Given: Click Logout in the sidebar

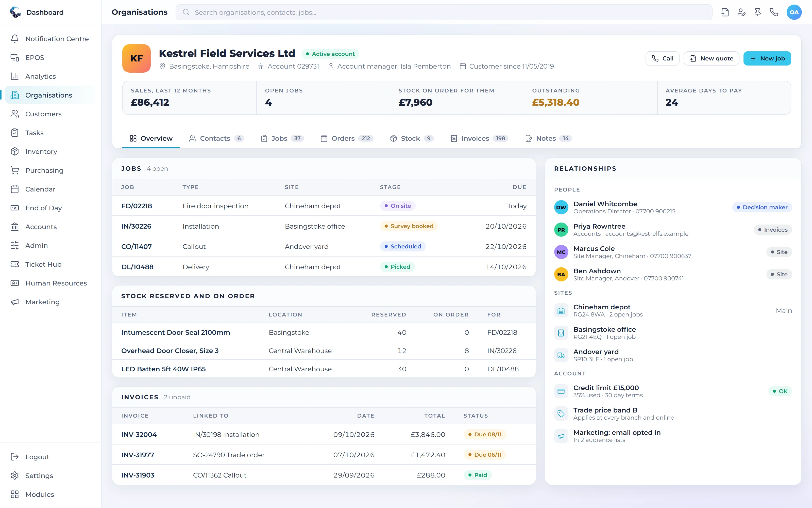Looking at the screenshot, I should 50,457.
